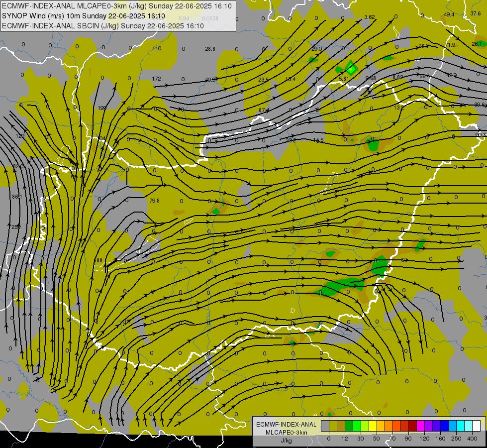The height and width of the screenshot is (448, 487).
Task: Click the white legend swatch
Action: [477, 426]
